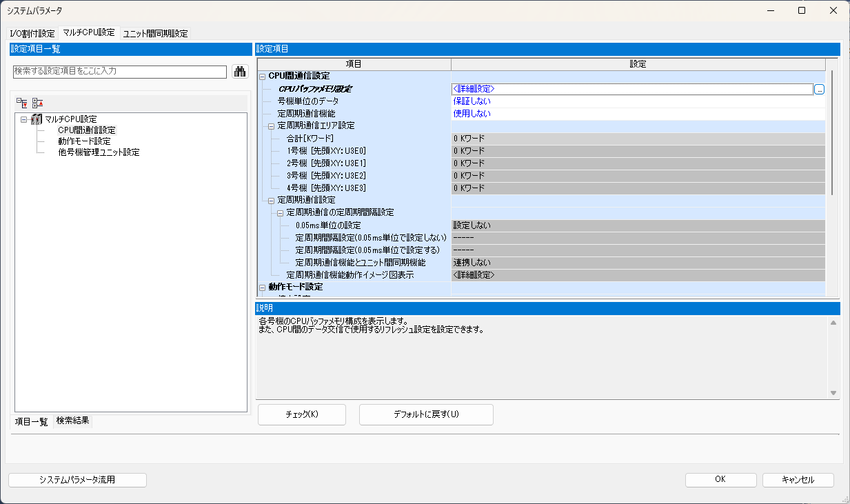The height and width of the screenshot is (504, 850).
Task: Click the binoculars search icon
Action: [239, 71]
